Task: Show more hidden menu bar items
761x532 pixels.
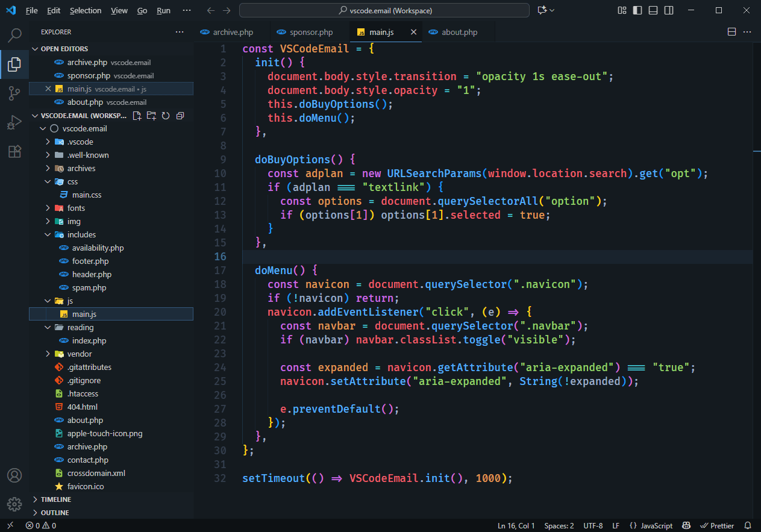Action: coord(187,10)
